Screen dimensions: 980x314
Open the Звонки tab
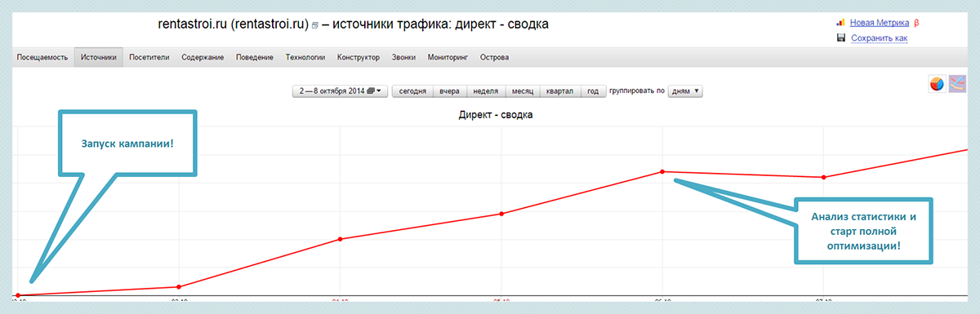click(x=403, y=58)
